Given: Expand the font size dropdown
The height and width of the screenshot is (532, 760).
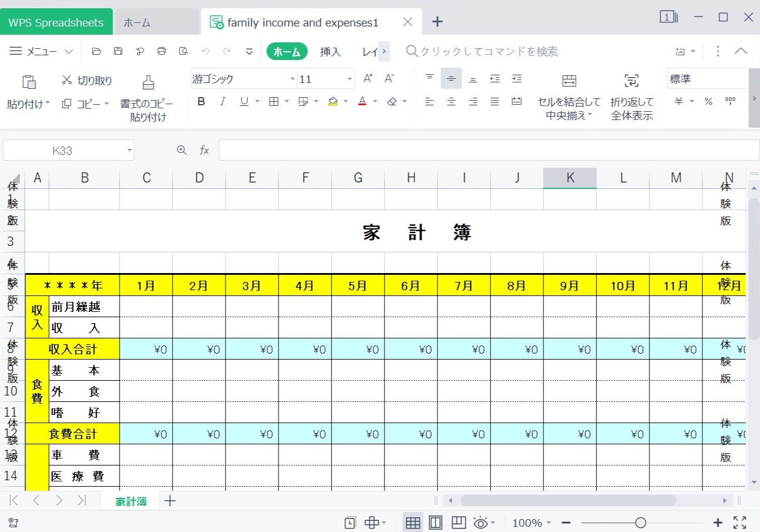Looking at the screenshot, I should [350, 79].
